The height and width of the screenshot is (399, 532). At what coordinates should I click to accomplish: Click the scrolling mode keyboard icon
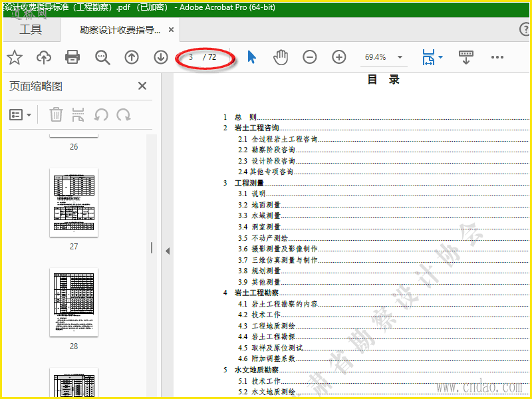point(466,57)
